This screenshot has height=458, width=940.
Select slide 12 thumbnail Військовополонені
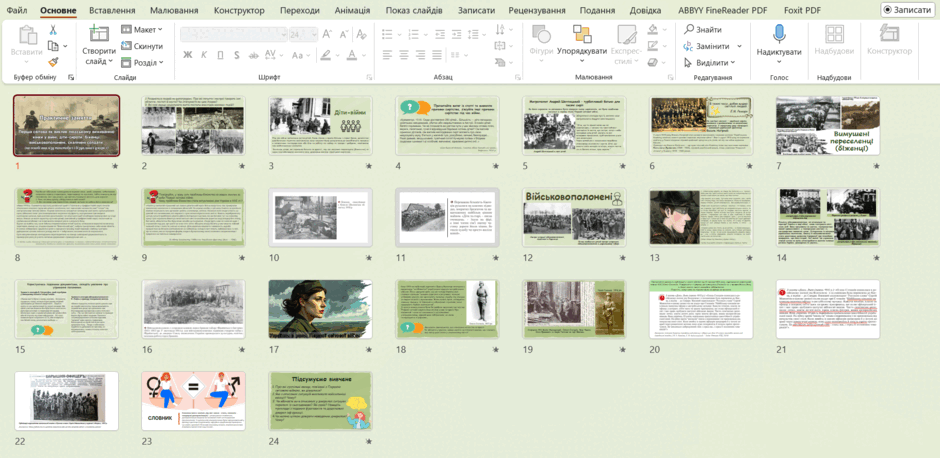[x=574, y=218]
